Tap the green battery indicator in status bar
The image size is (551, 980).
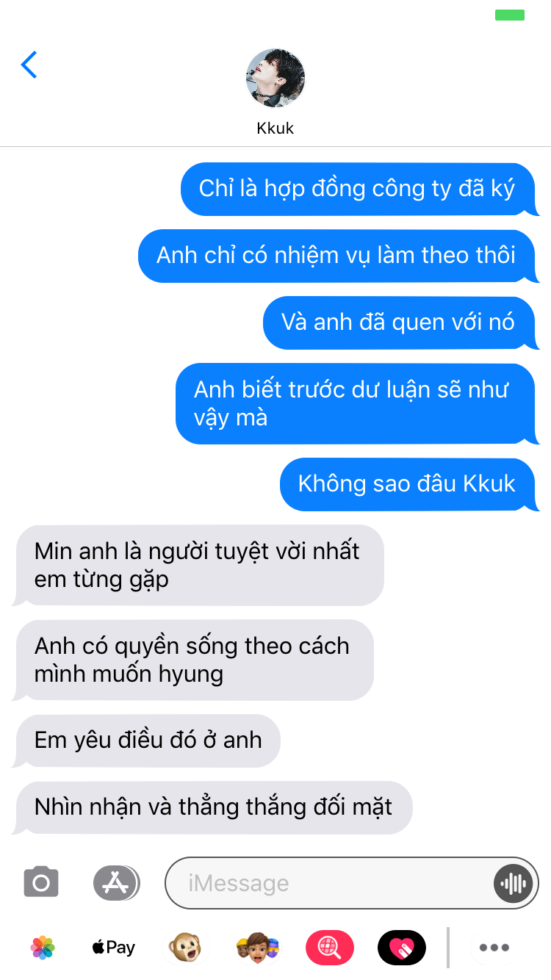[510, 15]
